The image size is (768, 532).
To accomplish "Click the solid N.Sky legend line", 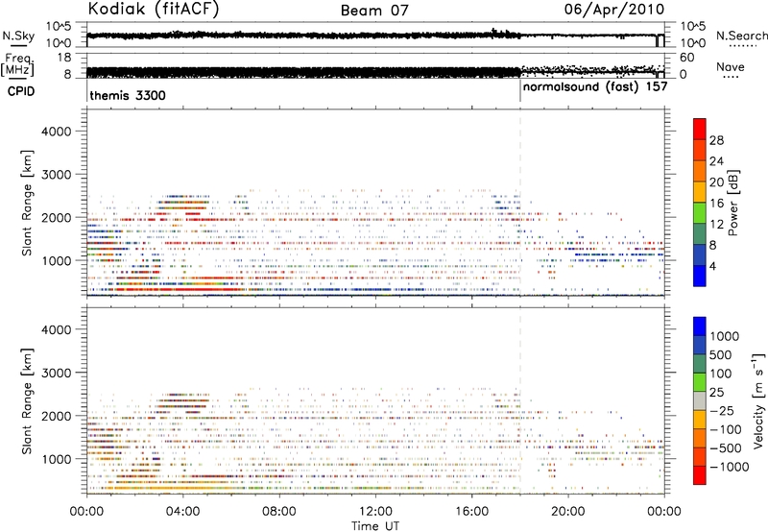I will pos(18,45).
